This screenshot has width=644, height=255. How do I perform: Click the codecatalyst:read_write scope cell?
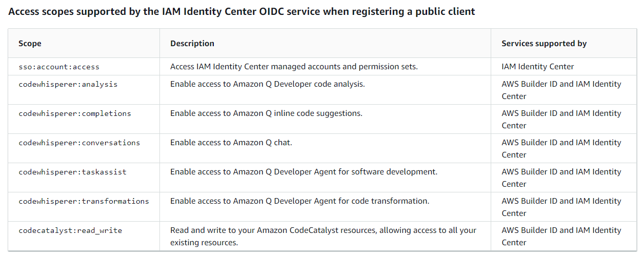70,230
